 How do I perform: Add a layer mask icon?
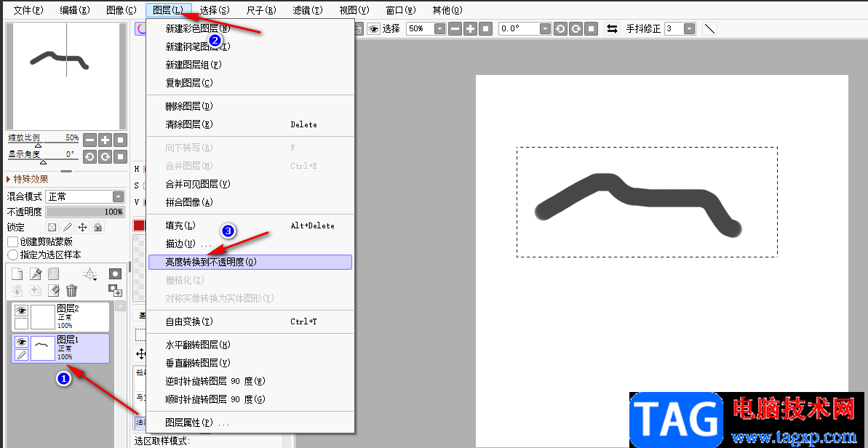(114, 273)
